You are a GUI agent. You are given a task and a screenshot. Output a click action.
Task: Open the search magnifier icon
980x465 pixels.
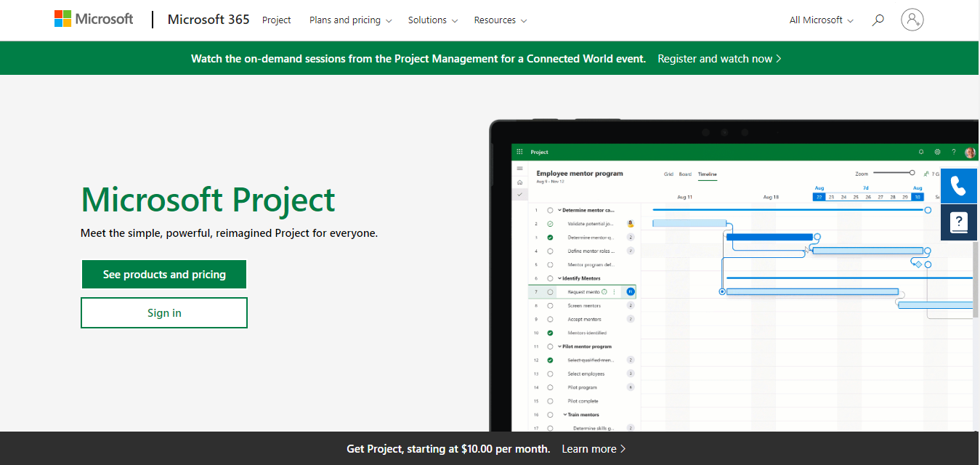[x=878, y=20]
